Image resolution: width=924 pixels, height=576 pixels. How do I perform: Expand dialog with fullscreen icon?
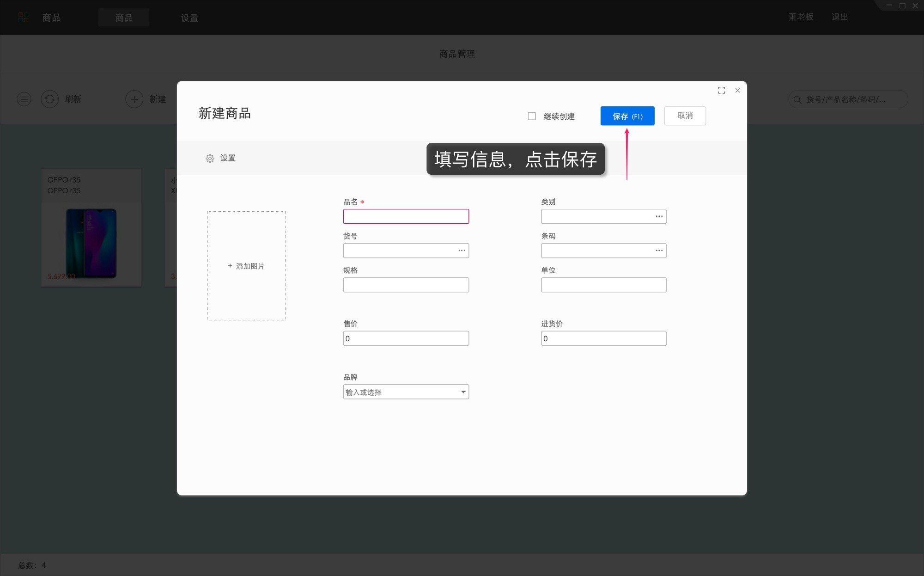721,91
